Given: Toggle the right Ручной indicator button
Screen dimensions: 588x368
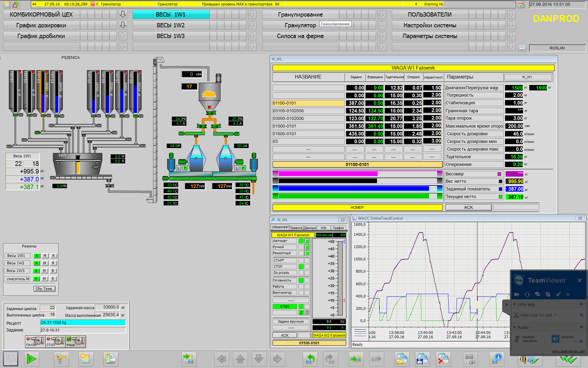Looking at the screenshot, I should (x=307, y=247).
